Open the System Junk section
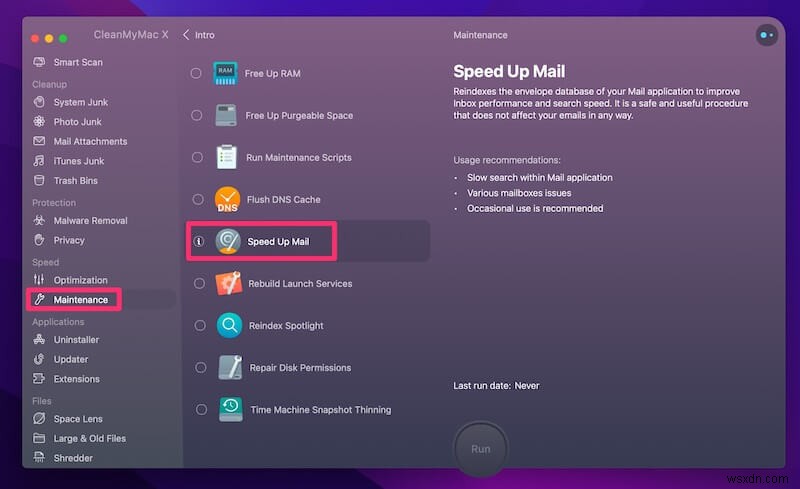800x489 pixels. [81, 102]
